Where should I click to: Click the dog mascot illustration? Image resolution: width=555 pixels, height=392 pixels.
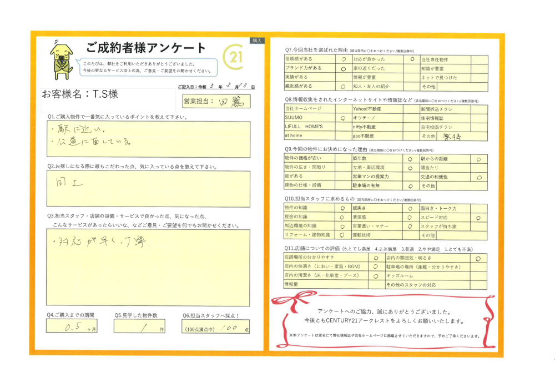coord(60,57)
